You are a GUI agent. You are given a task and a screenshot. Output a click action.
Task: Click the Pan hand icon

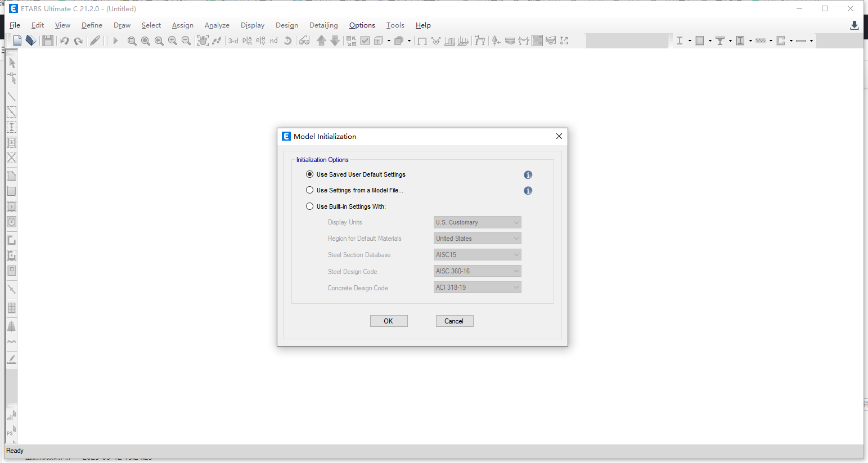pos(203,41)
